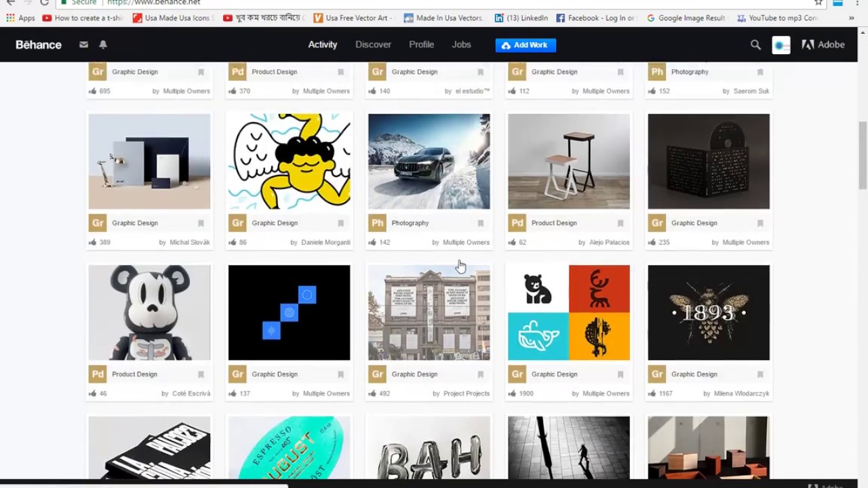Open the yellow angel illustration thumbnail
The image size is (868, 488).
[x=289, y=161]
